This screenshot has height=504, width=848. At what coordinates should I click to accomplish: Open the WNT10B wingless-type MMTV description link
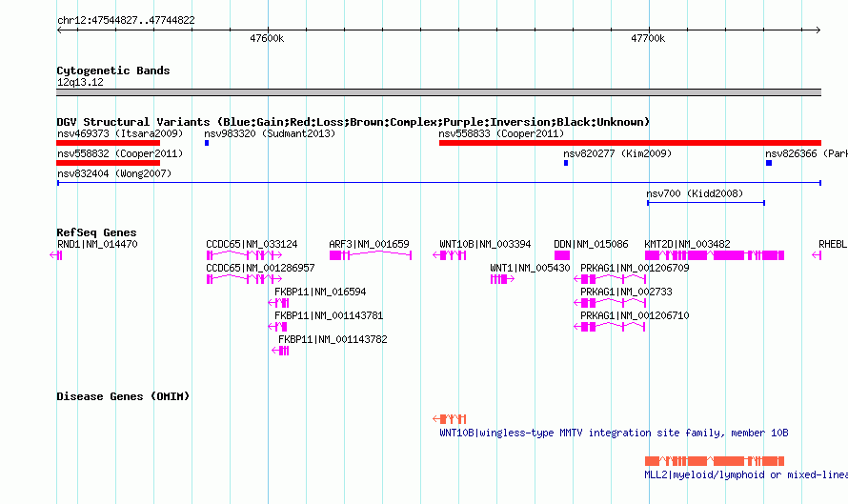click(614, 433)
